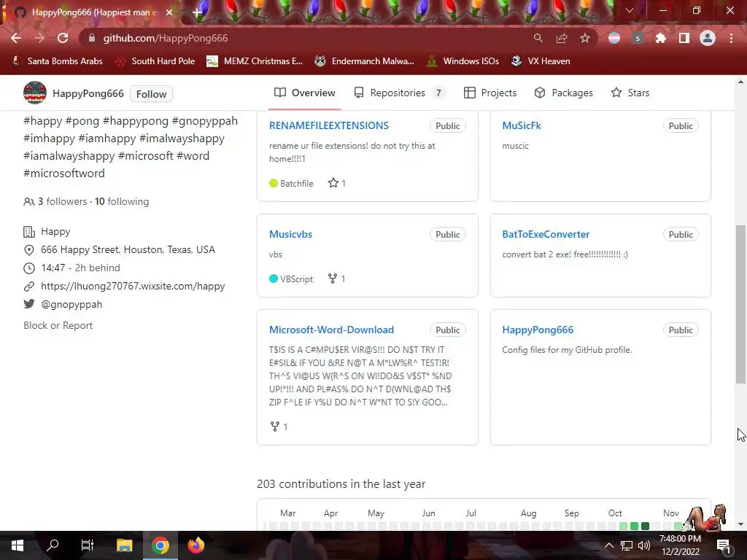This screenshot has height=560, width=747.
Task: Click the github.com address bar
Action: tap(305, 38)
